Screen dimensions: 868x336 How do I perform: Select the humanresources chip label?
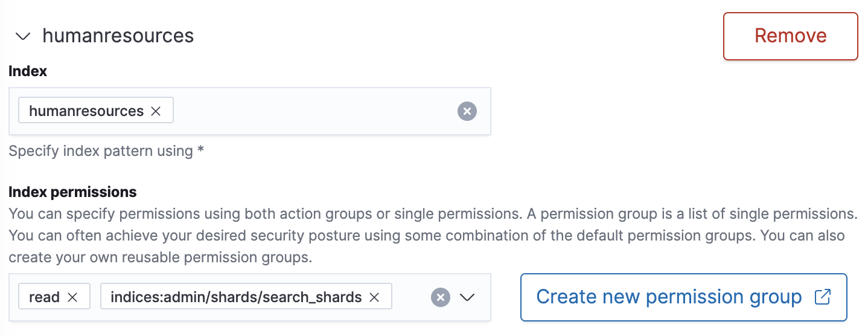point(86,111)
